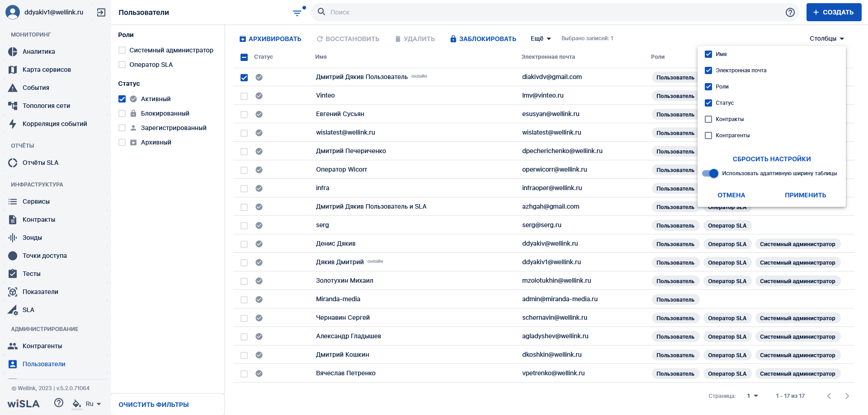Open the Пользователи sidebar icon

click(13, 364)
